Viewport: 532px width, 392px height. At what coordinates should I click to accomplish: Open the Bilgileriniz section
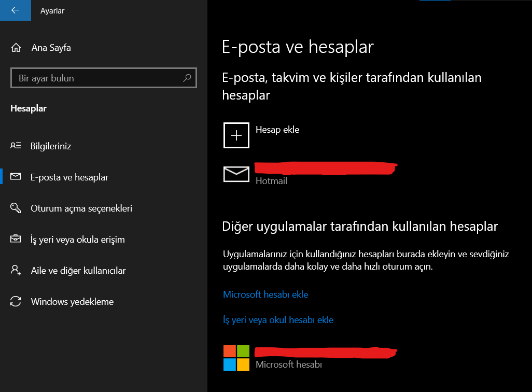[x=51, y=146]
